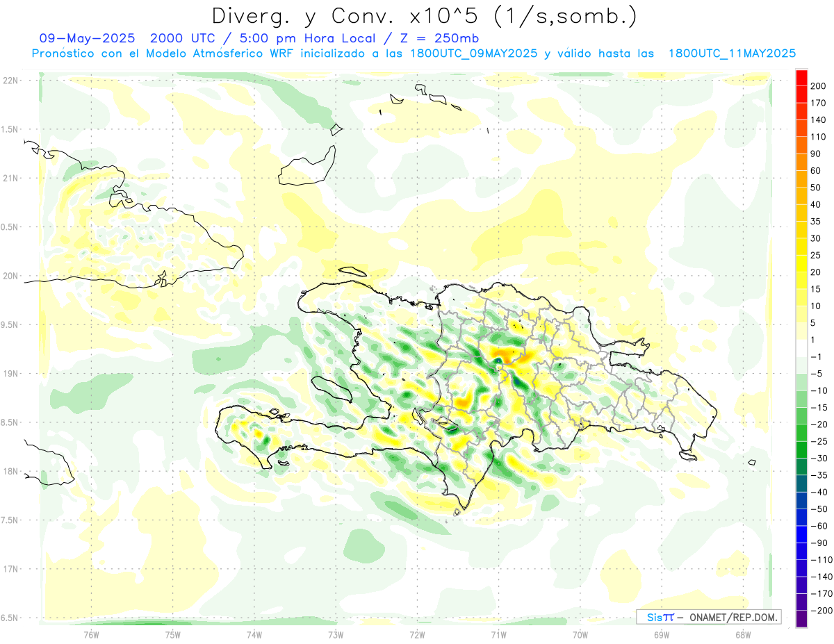This screenshot has height=644, width=834.
Task: Click the 8.5N latitude label
Action: click(10, 422)
